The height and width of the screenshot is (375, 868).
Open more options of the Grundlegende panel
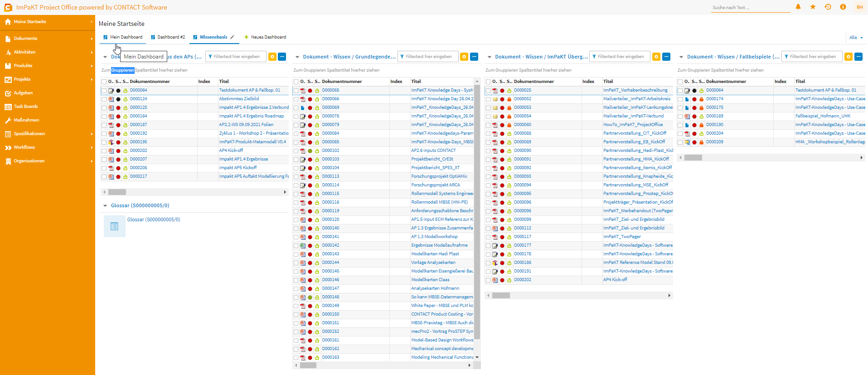point(474,57)
